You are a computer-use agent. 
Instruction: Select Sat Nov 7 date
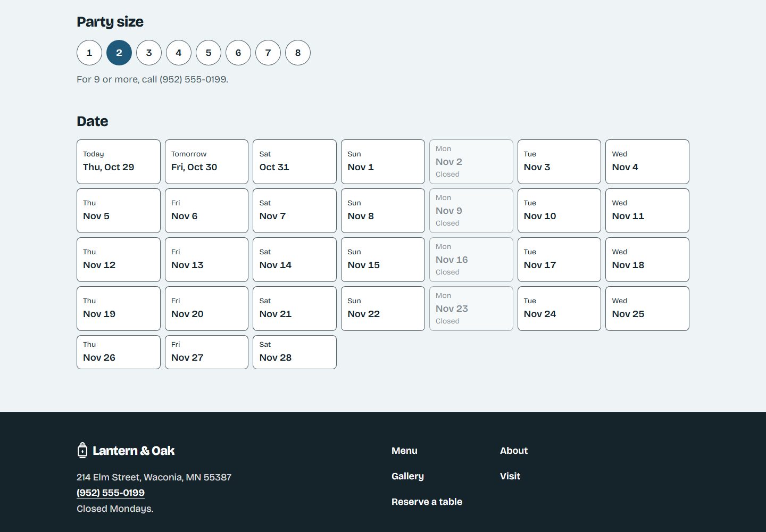pyautogui.click(x=295, y=211)
